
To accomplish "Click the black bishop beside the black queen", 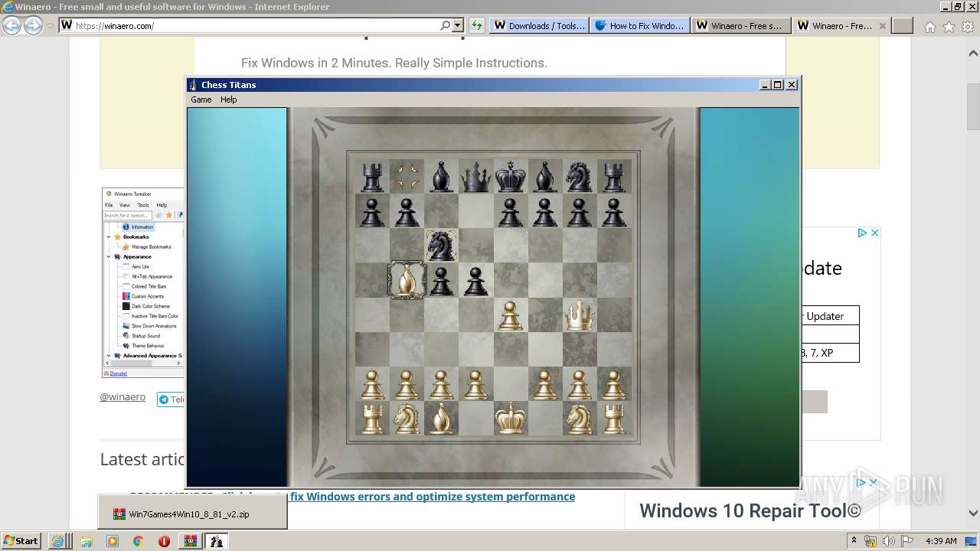I will click(x=441, y=177).
